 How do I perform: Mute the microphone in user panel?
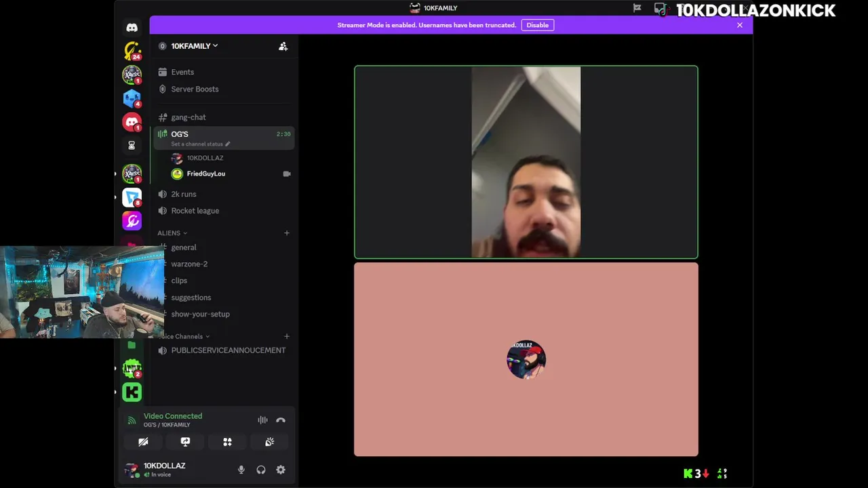[241, 470]
